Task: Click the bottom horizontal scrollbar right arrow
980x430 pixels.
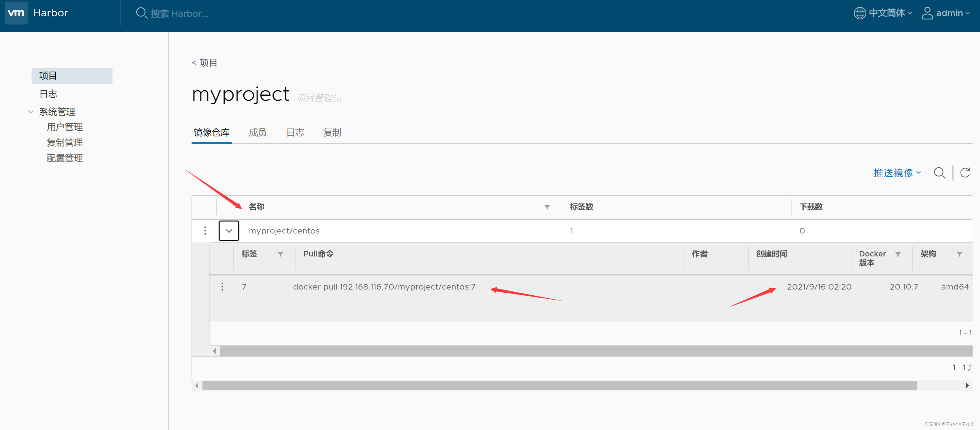Action: 967,386
